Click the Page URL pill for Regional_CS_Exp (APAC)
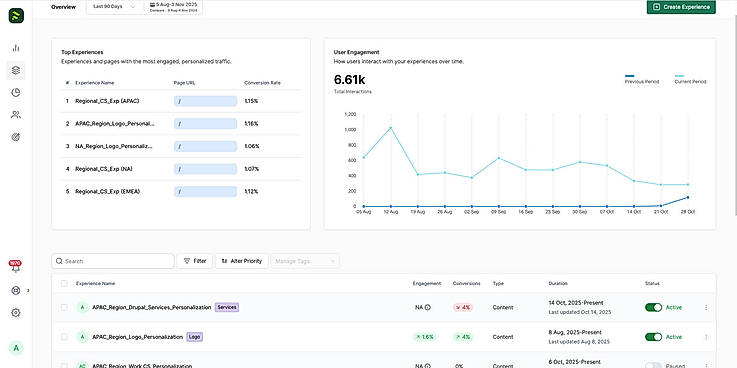Image resolution: width=737 pixels, height=368 pixels. coord(205,101)
